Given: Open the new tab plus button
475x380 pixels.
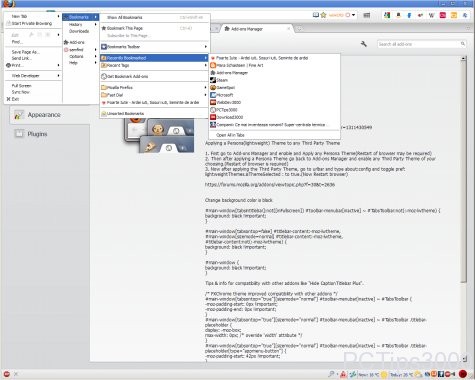Looking at the screenshot, I should [x=299, y=29].
